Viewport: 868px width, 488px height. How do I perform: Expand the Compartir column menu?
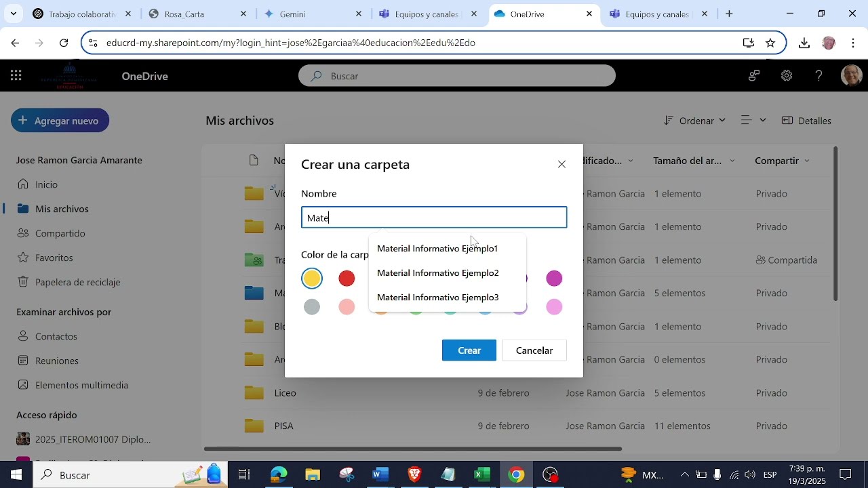(807, 161)
